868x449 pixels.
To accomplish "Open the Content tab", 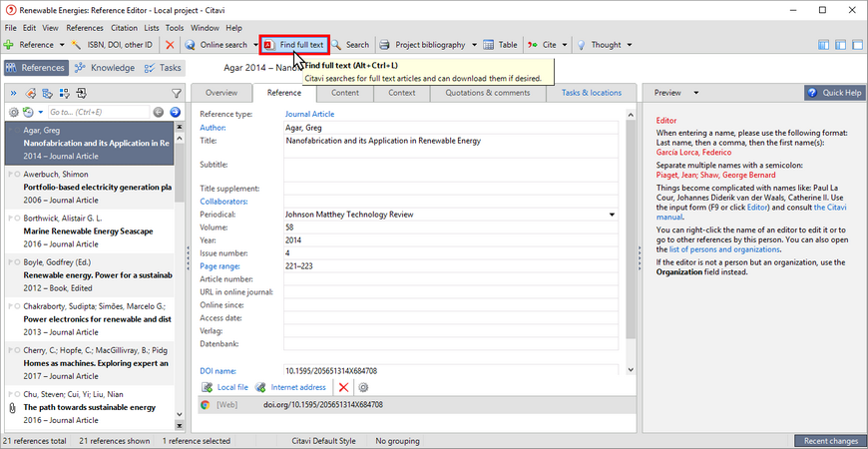I will 345,93.
